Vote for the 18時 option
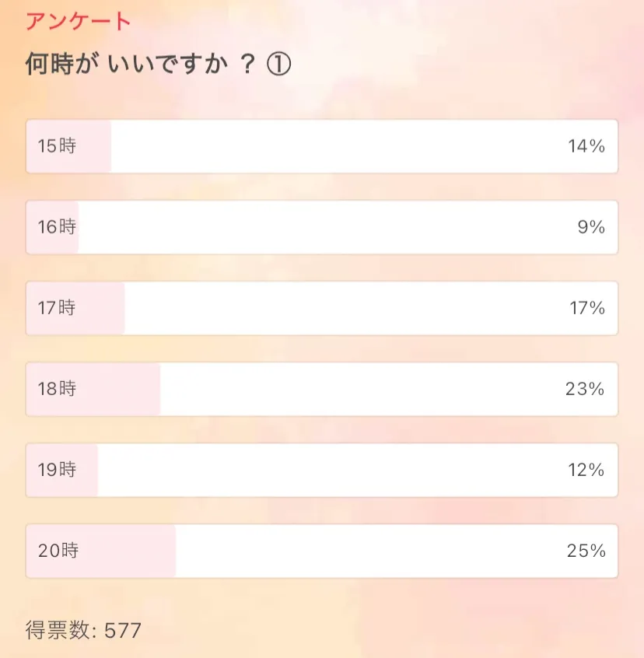 tap(322, 389)
